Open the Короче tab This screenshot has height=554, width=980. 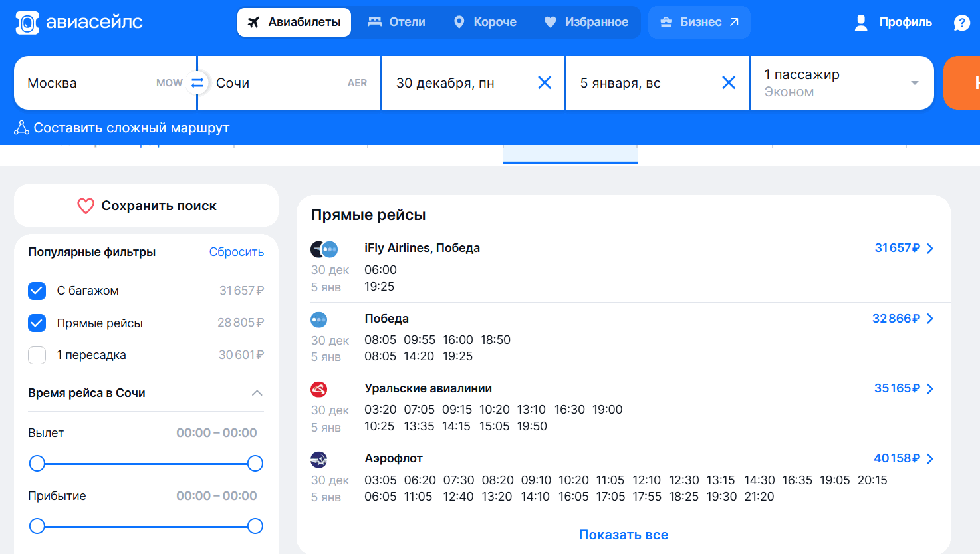[485, 22]
